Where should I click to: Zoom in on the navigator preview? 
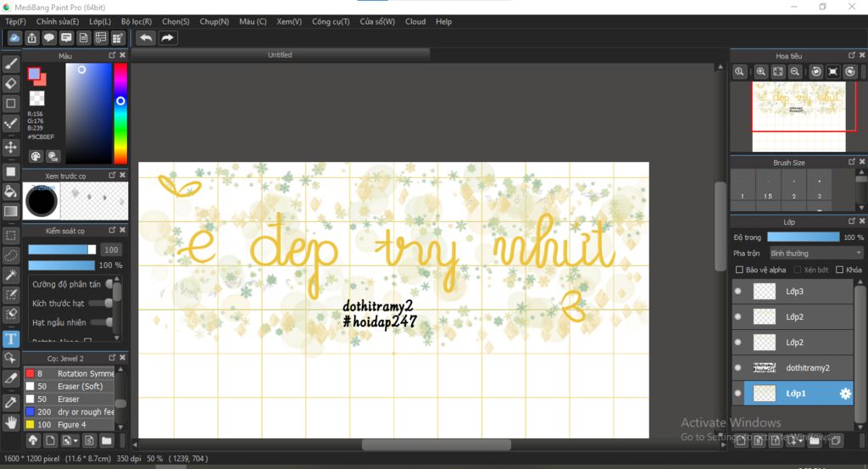761,71
